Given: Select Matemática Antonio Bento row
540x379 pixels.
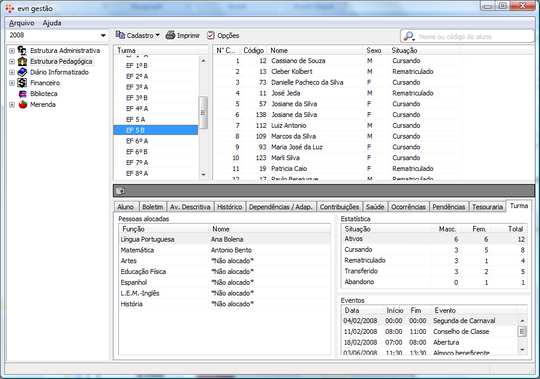Looking at the screenshot, I should (x=225, y=250).
